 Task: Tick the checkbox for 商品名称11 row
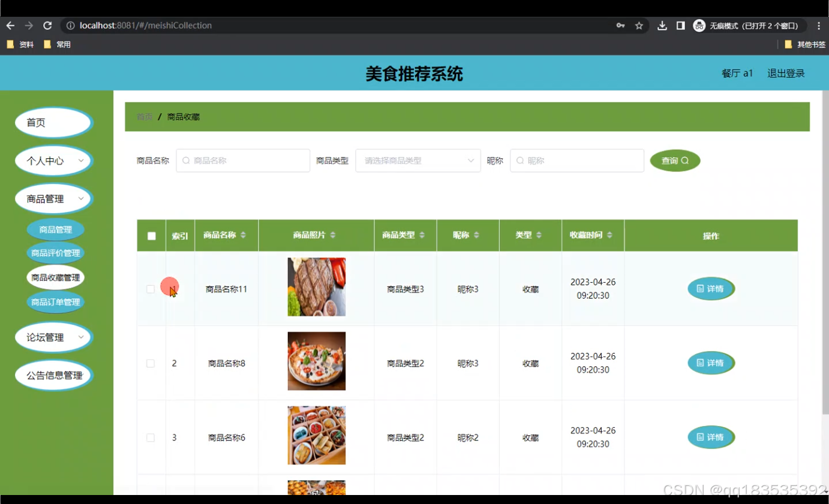(151, 289)
